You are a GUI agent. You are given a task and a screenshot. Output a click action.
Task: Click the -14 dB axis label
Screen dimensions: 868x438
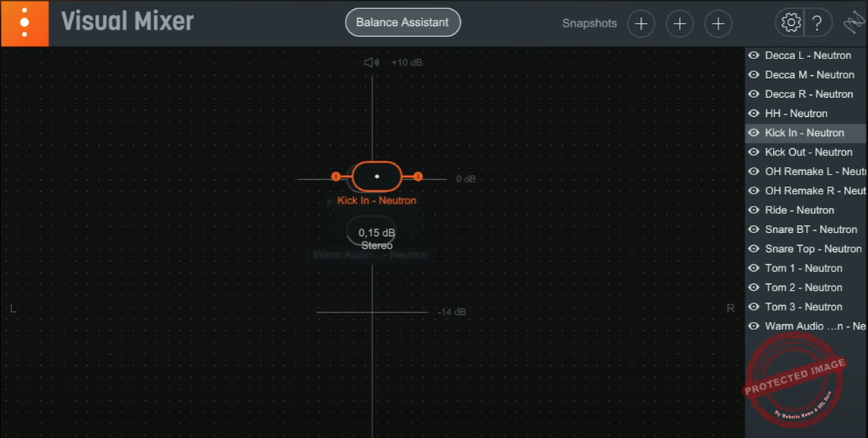click(452, 312)
